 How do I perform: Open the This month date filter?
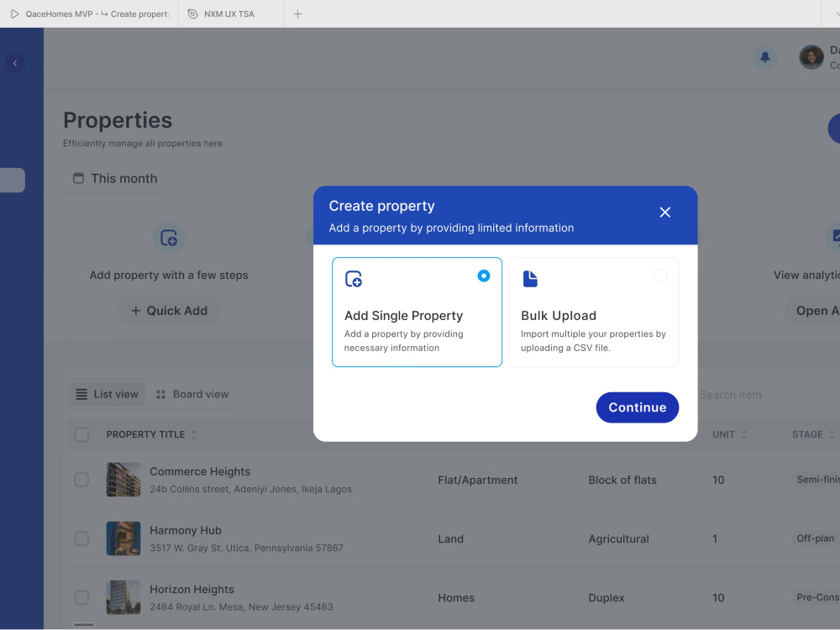click(x=114, y=178)
